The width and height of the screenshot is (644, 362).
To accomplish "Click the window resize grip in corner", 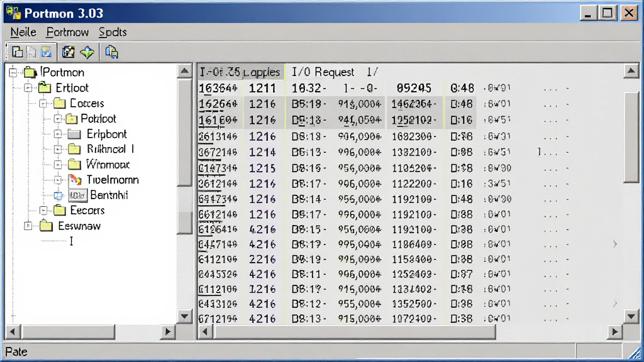I will [635, 352].
